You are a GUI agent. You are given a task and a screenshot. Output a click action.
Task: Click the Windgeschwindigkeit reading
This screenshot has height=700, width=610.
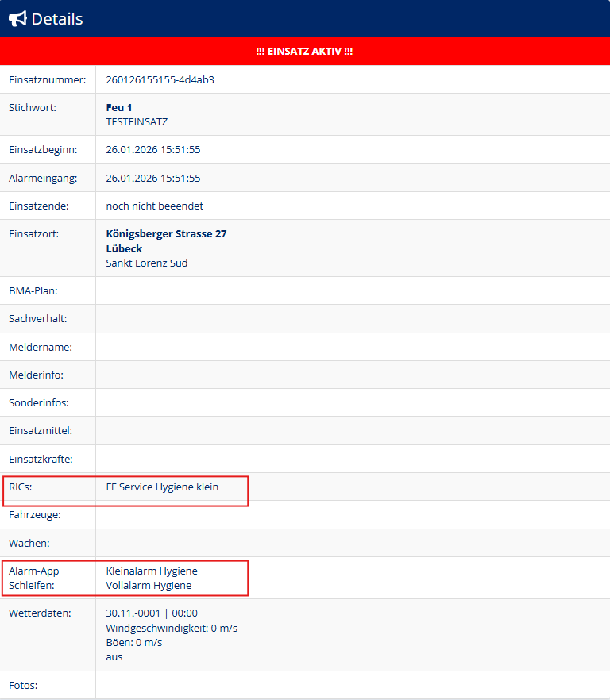(x=172, y=628)
